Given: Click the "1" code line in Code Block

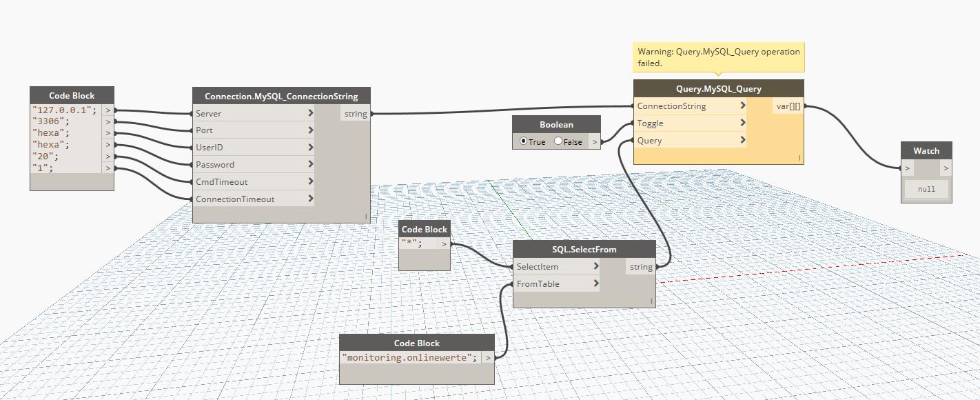Looking at the screenshot, I should 43,168.
